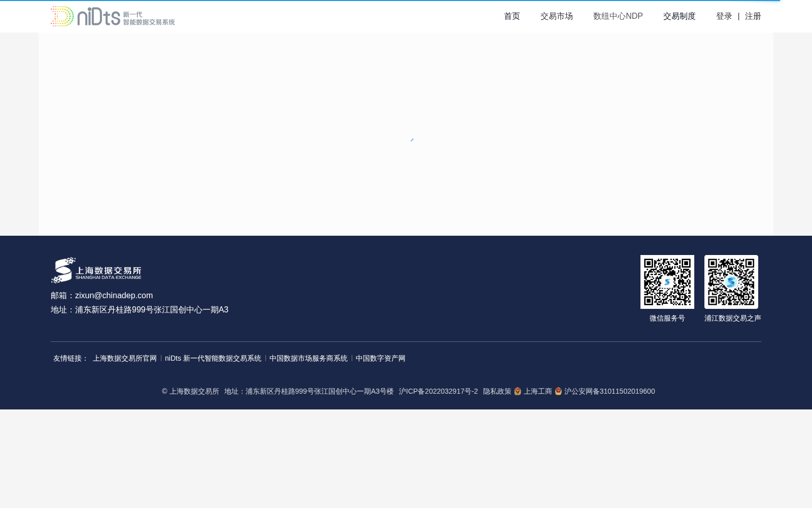Click the 浦江数据交易之声 QR code
The image size is (812, 508).
click(731, 282)
